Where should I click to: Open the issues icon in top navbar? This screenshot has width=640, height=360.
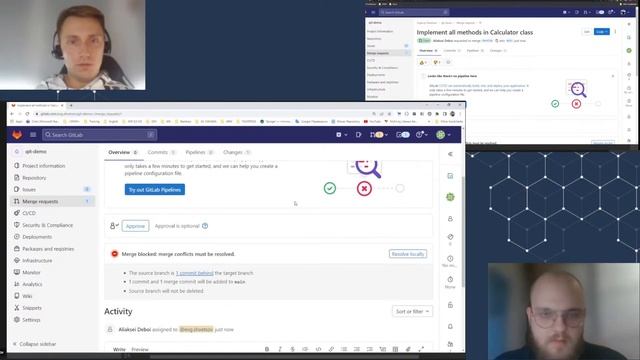(358, 135)
